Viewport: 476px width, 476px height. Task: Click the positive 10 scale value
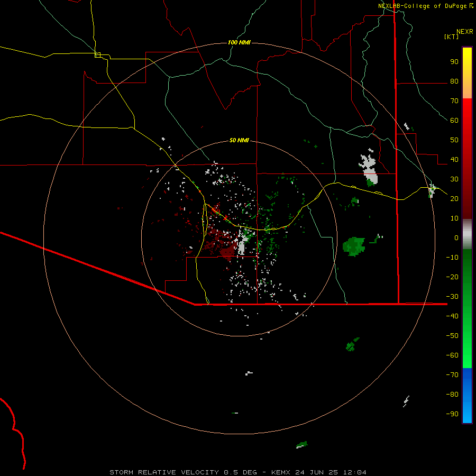(x=454, y=218)
